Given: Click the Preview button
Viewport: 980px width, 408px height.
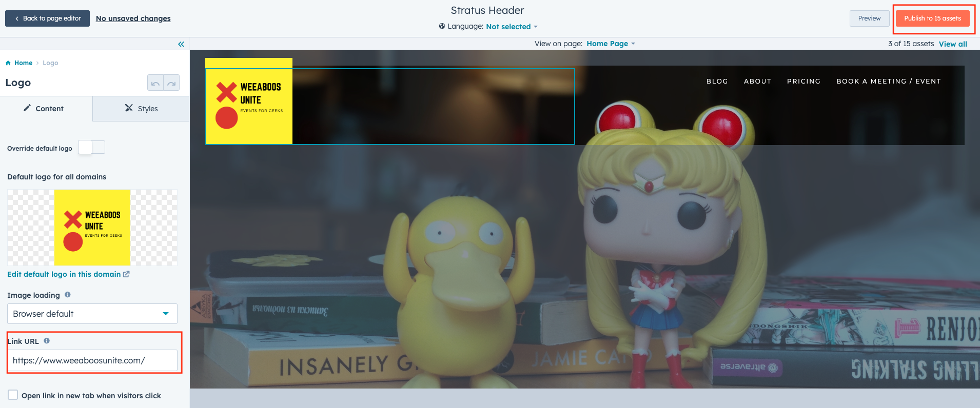Looking at the screenshot, I should (869, 18).
